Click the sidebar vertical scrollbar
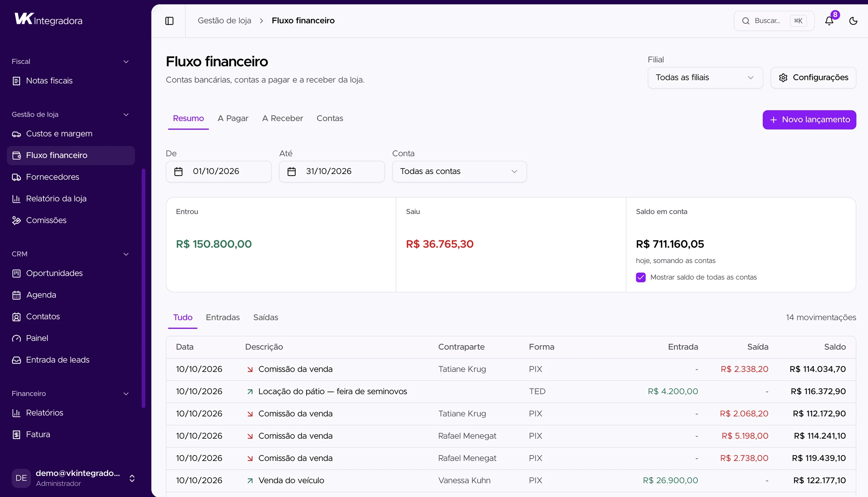 143,288
